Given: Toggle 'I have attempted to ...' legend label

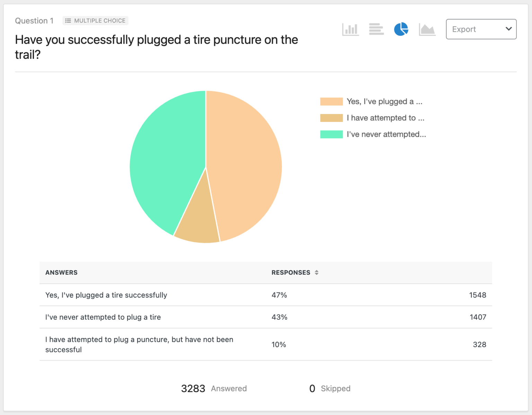Looking at the screenshot, I should pyautogui.click(x=385, y=118).
